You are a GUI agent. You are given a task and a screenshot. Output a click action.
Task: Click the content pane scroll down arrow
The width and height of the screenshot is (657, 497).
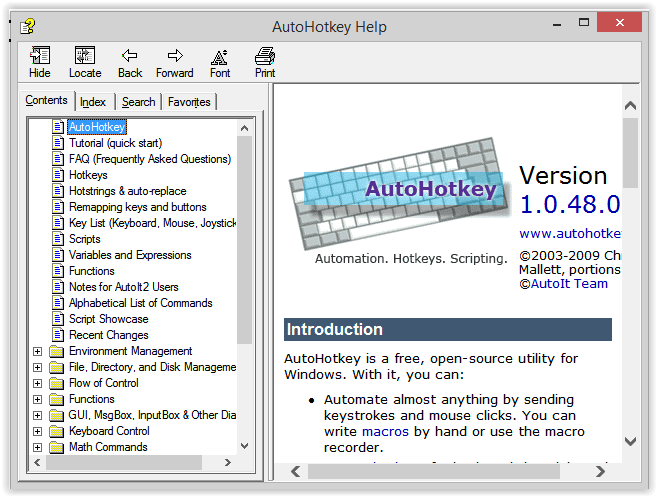point(631,441)
